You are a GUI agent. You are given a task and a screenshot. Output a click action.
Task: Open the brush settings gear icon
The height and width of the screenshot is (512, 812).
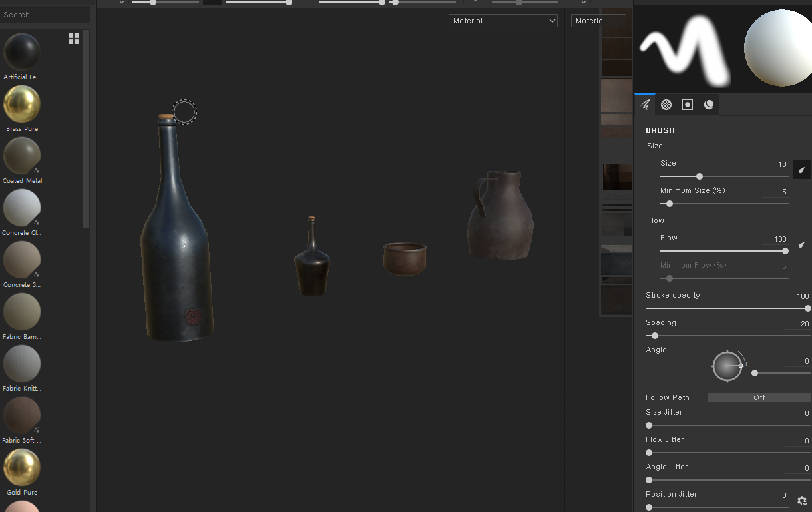802,501
